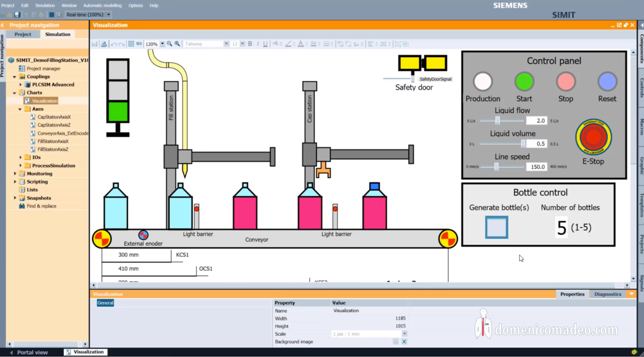
Task: Click the 123 show-values icon
Action: pyautogui.click(x=139, y=44)
